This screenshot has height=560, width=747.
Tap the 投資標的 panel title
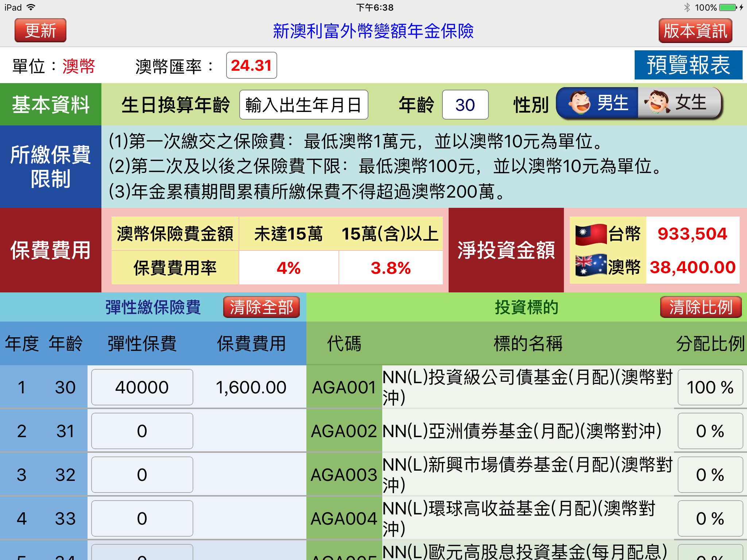[x=526, y=307]
